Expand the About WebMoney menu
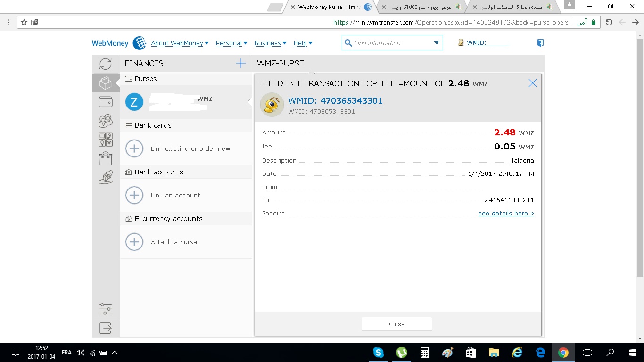The width and height of the screenshot is (644, 362). coord(180,43)
